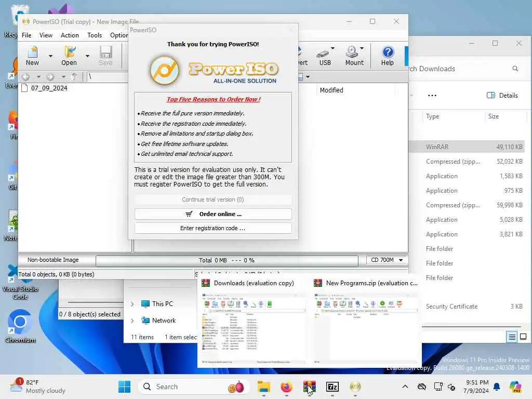
Task: Click the 7-Zip taskbar icon
Action: pyautogui.click(x=332, y=387)
